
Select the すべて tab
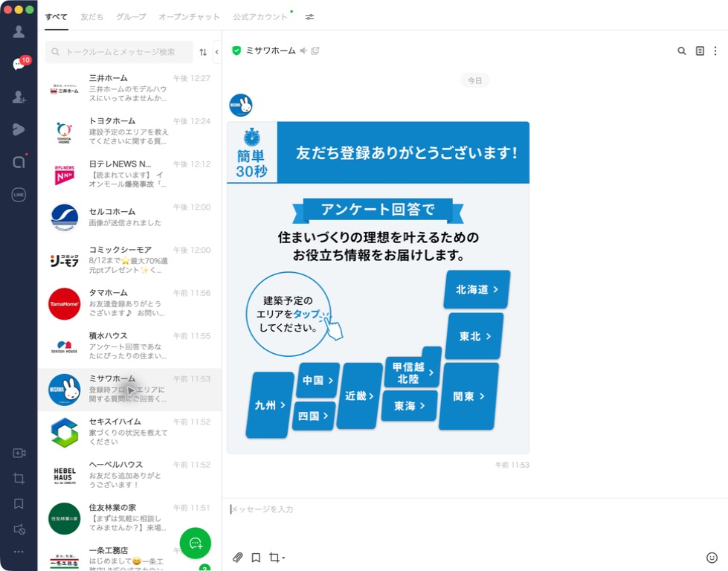(x=57, y=17)
